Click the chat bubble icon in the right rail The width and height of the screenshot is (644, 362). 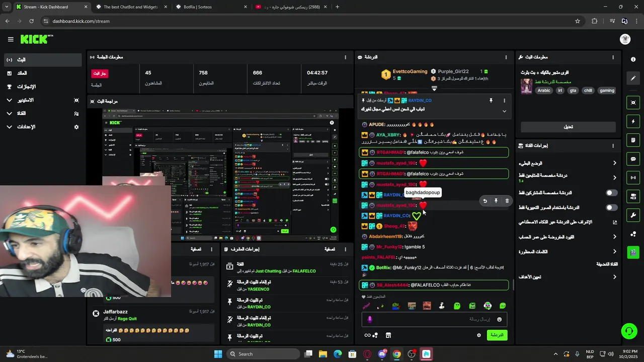pyautogui.click(x=633, y=159)
